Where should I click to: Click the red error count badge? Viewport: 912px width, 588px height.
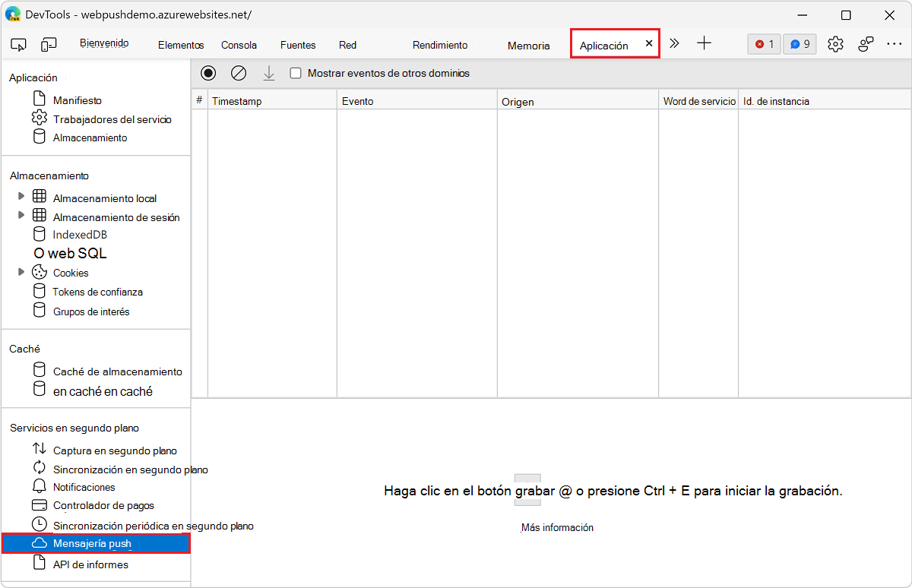[x=764, y=44]
